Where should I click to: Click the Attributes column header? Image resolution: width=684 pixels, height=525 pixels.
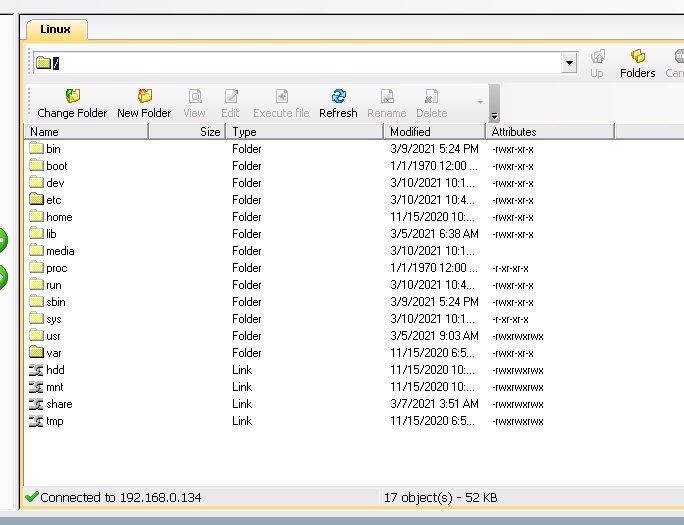549,132
